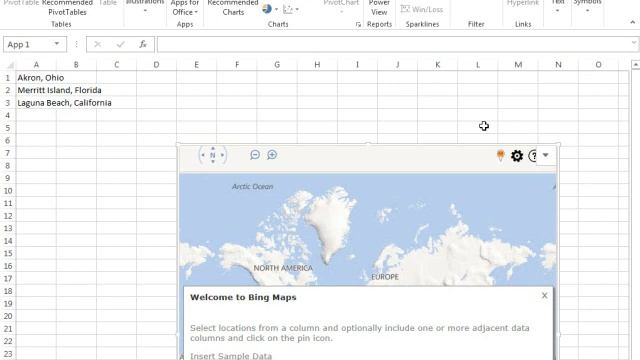640x360 pixels.
Task: Select column M header
Action: 518,65
